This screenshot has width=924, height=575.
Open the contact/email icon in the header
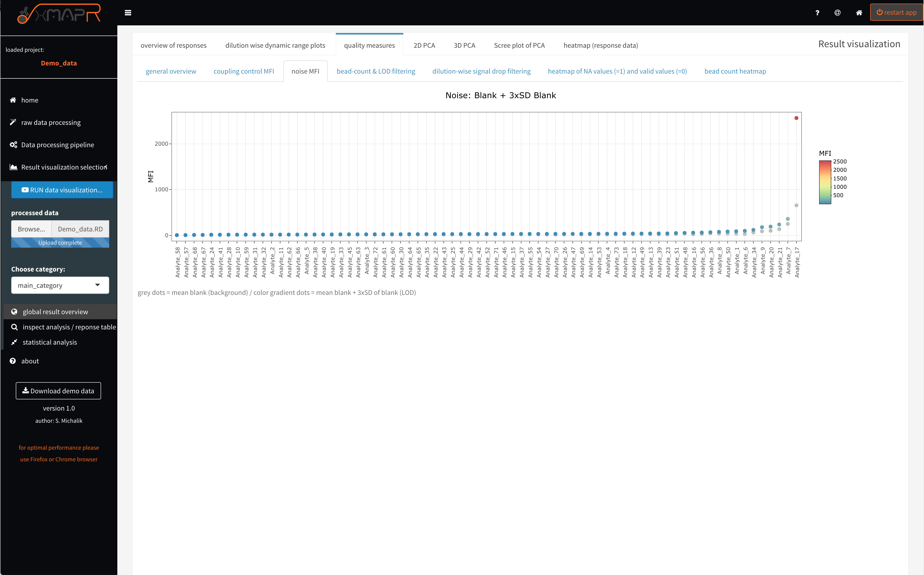[837, 12]
